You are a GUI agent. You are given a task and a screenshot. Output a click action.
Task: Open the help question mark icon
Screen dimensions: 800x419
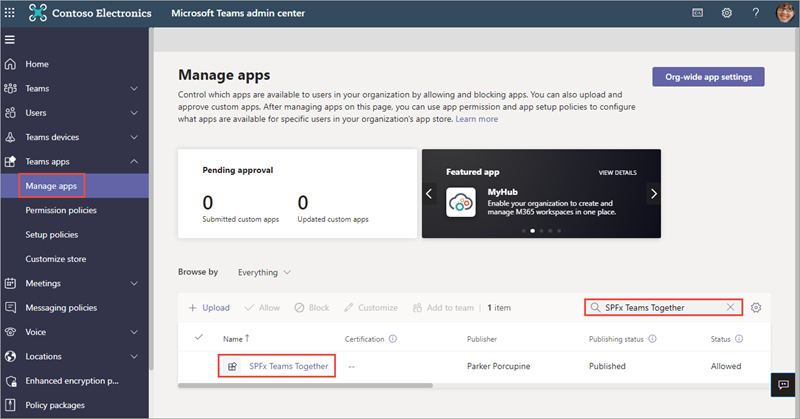point(756,13)
